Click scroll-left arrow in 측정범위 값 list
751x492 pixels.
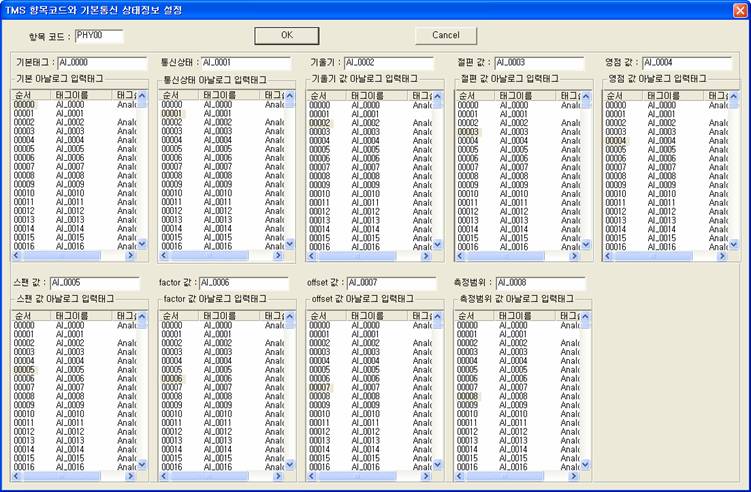pyautogui.click(x=459, y=476)
